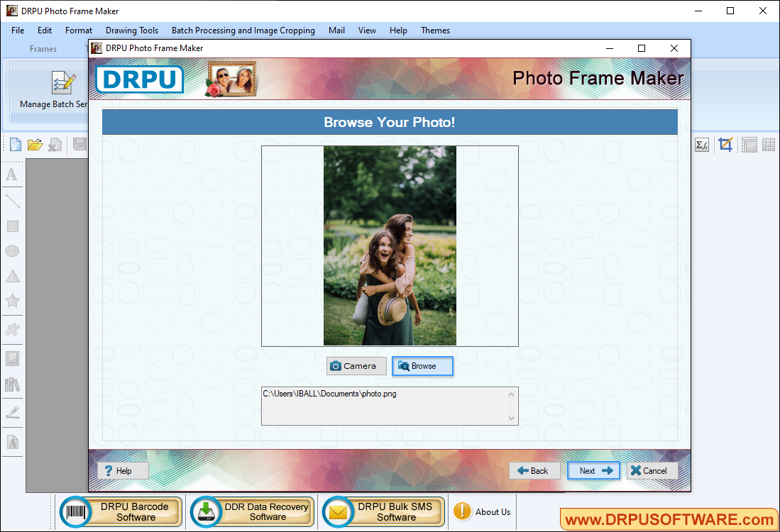780x532 pixels.
Task: Advance the wizard with the Next button
Action: (x=593, y=470)
